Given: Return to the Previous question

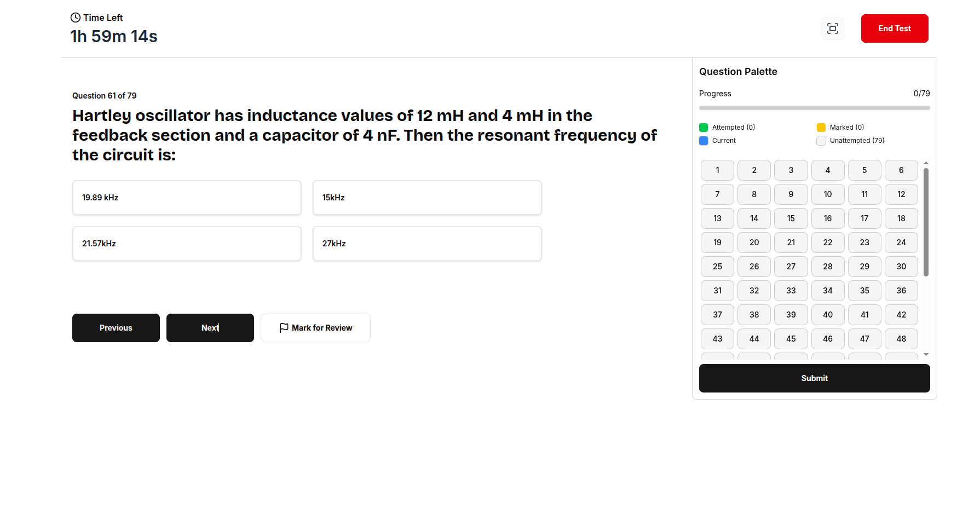Looking at the screenshot, I should [116, 328].
